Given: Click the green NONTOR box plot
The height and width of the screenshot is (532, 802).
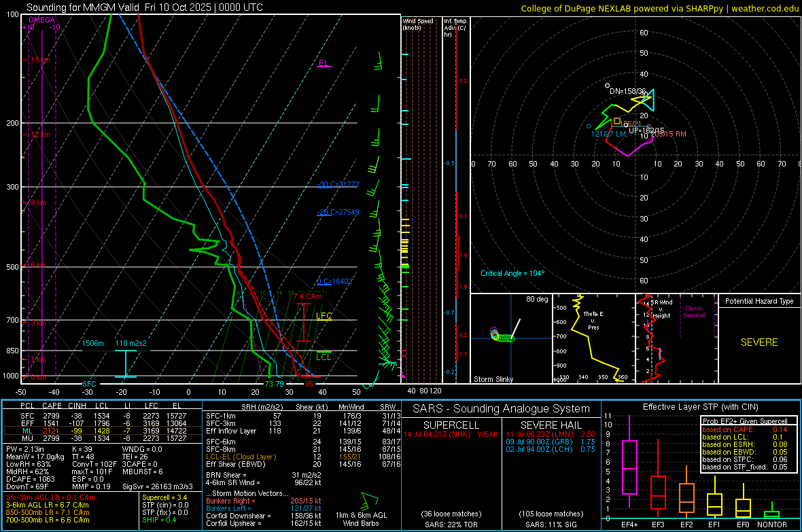Looking at the screenshot, I should (x=772, y=511).
